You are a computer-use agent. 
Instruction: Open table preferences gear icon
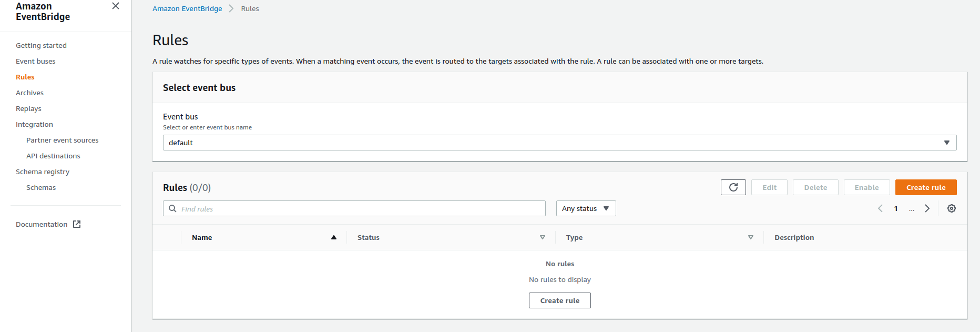click(x=951, y=208)
